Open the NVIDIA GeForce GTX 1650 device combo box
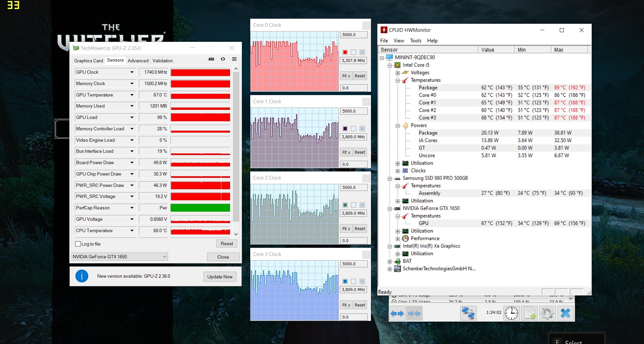 click(120, 257)
